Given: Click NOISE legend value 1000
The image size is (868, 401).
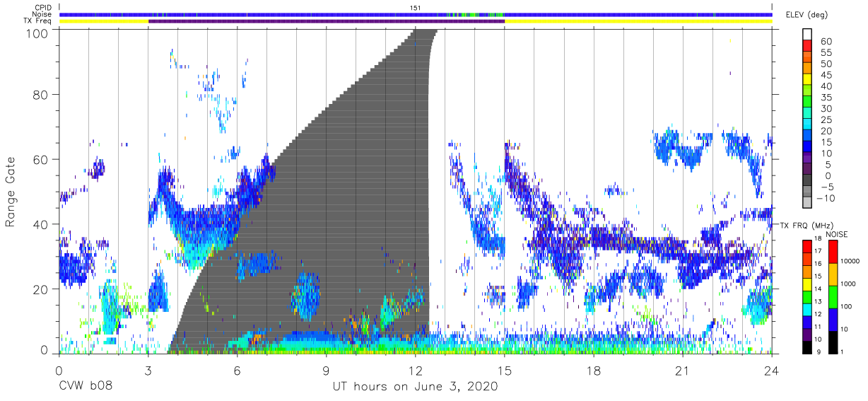Looking at the screenshot, I should click(x=848, y=284).
